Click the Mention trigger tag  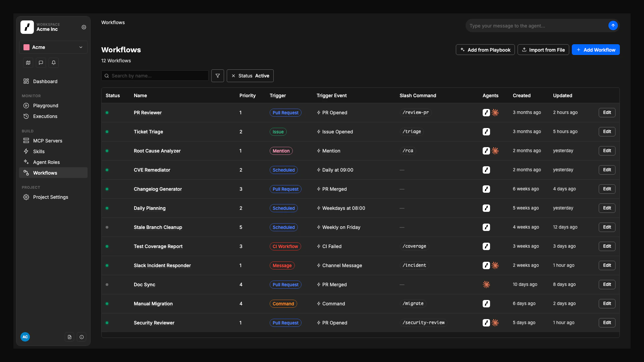(281, 151)
